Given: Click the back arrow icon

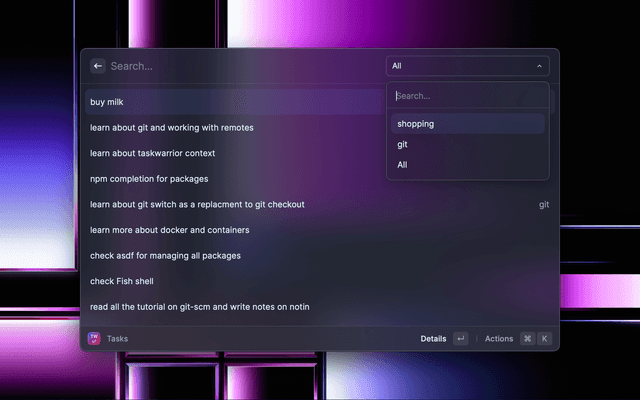Looking at the screenshot, I should pyautogui.click(x=98, y=66).
